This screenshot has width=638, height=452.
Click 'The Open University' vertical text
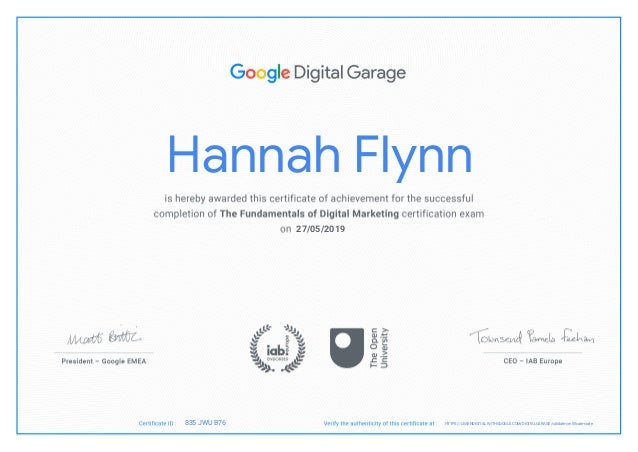[x=379, y=348]
